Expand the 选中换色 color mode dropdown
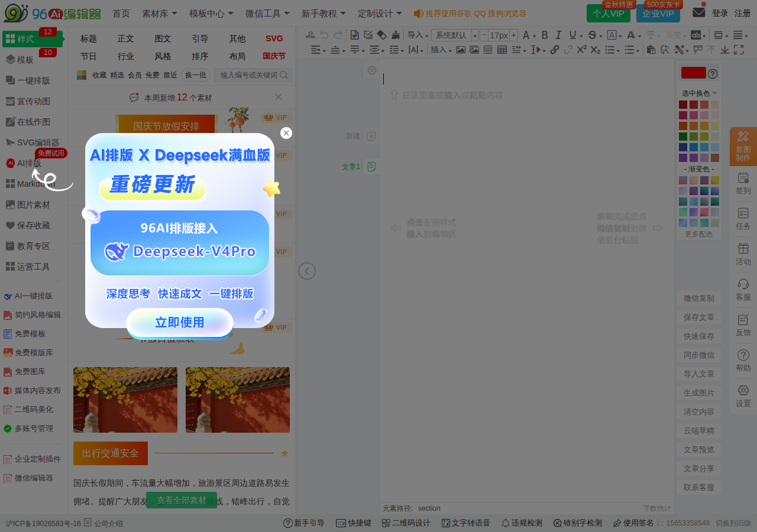 [x=699, y=93]
